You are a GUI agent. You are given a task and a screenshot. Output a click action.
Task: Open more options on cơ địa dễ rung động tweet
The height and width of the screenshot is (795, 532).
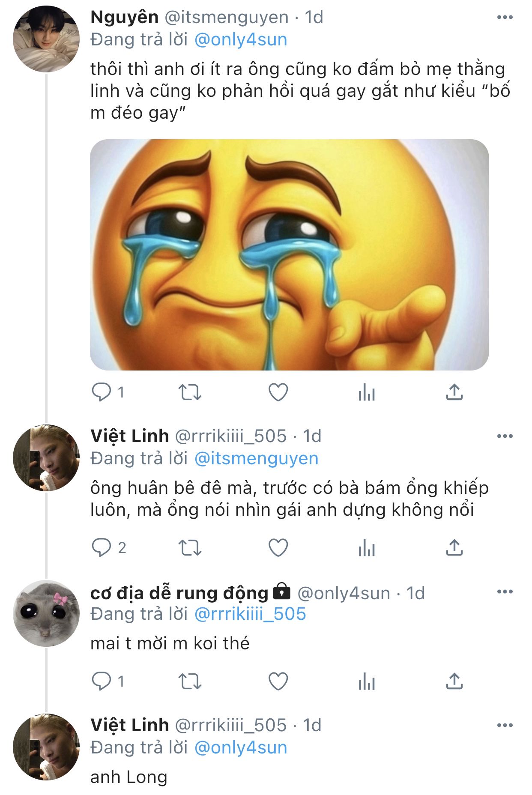click(505, 592)
